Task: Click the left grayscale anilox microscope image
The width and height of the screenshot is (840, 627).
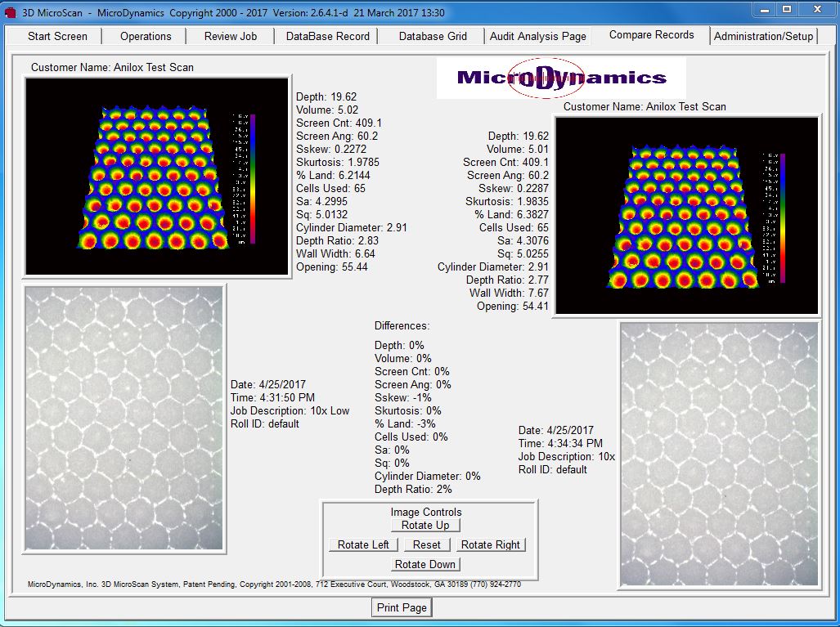Action: click(x=124, y=418)
